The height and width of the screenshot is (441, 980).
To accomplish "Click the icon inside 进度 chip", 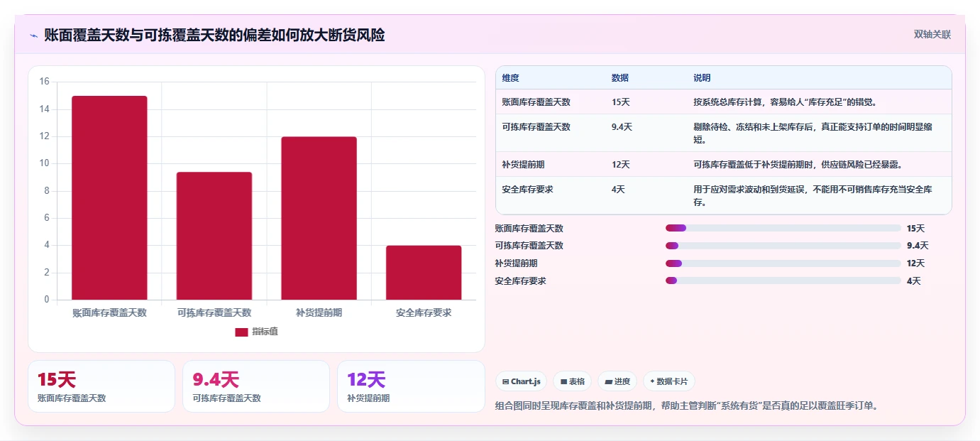I will [x=608, y=381].
